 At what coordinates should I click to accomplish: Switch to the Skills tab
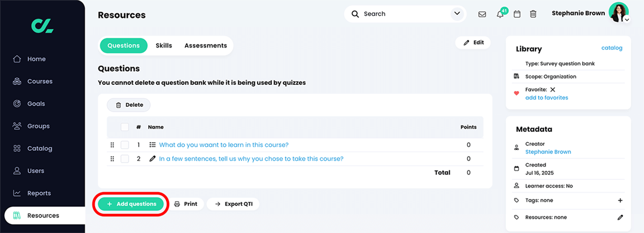tap(164, 45)
